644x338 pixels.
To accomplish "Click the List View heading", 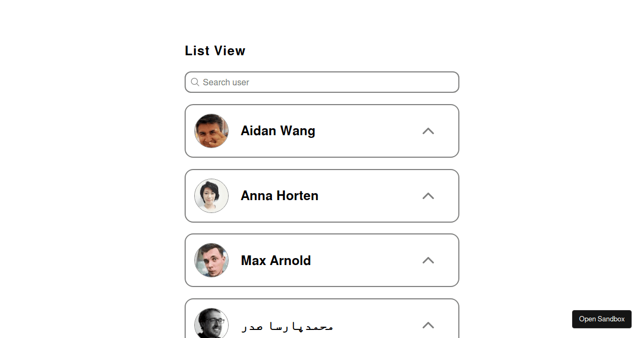I will point(215,50).
